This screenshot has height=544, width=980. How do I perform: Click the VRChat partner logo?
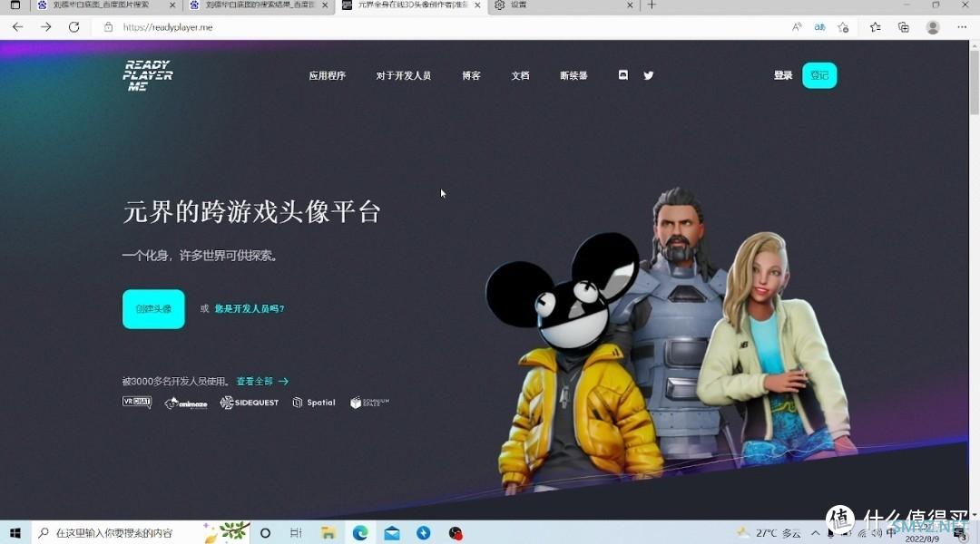click(x=137, y=403)
